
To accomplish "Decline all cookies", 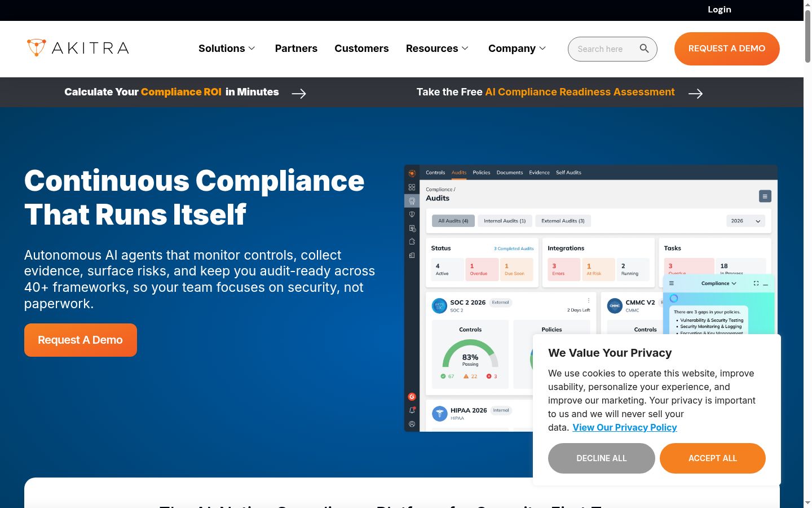I will pos(602,458).
